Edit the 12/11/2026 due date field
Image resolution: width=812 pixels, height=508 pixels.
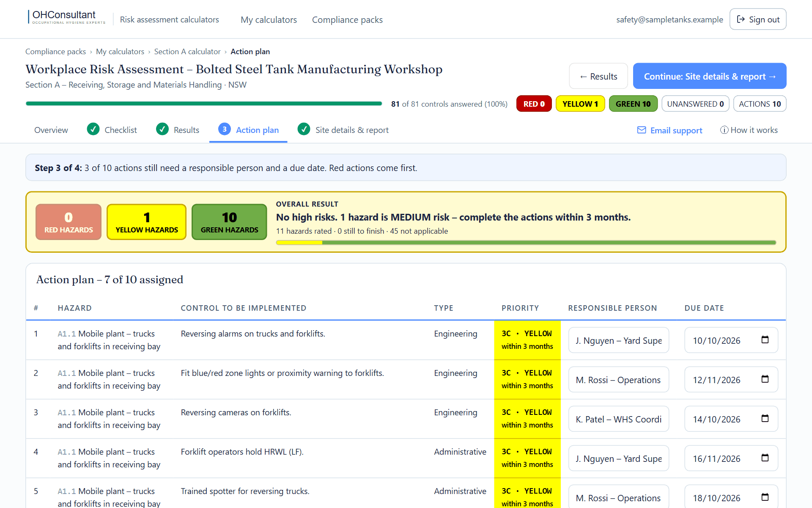click(731, 379)
